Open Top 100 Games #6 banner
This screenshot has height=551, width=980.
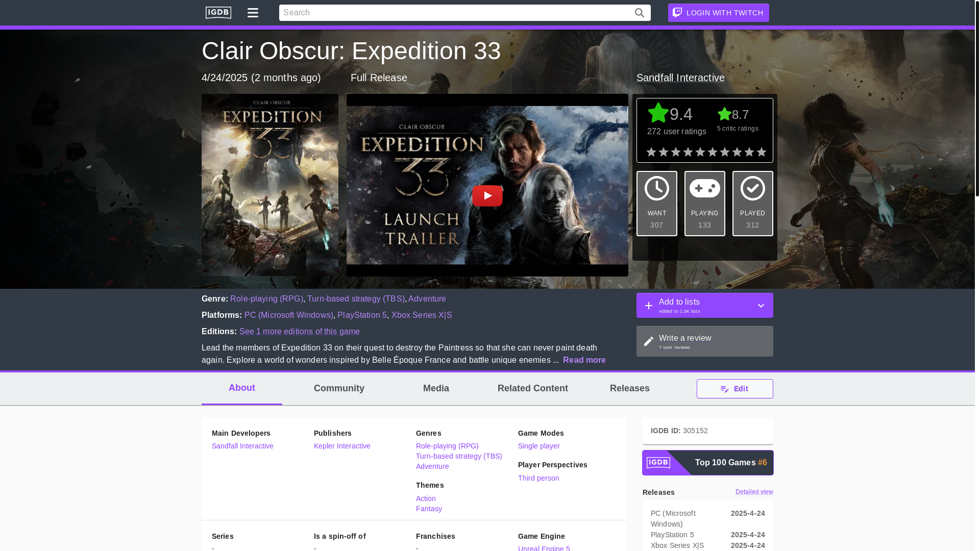coord(707,463)
